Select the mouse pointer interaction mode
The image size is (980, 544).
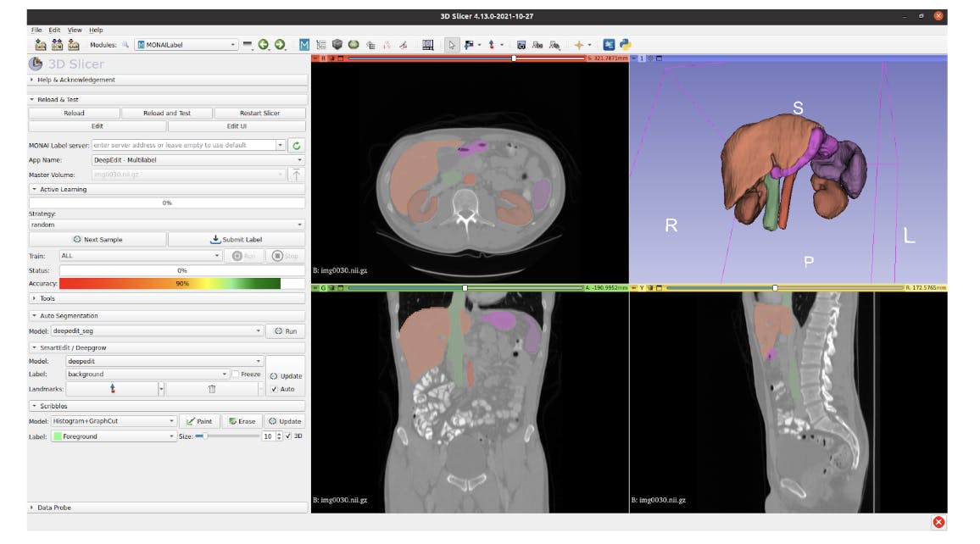pos(452,44)
